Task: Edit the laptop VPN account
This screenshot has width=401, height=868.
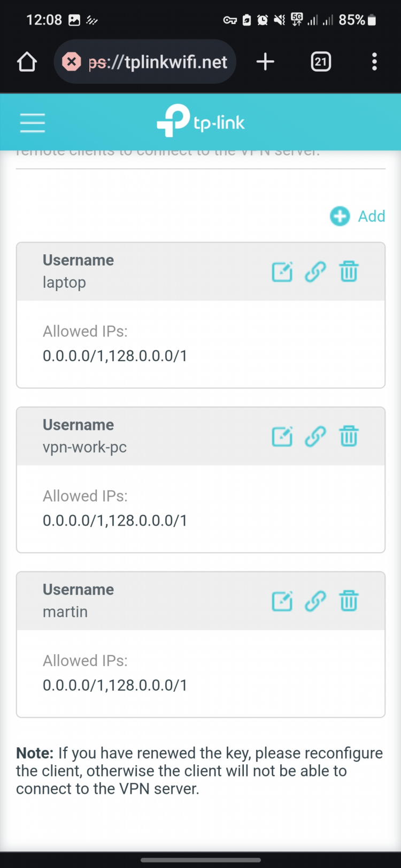Action: pos(282,272)
